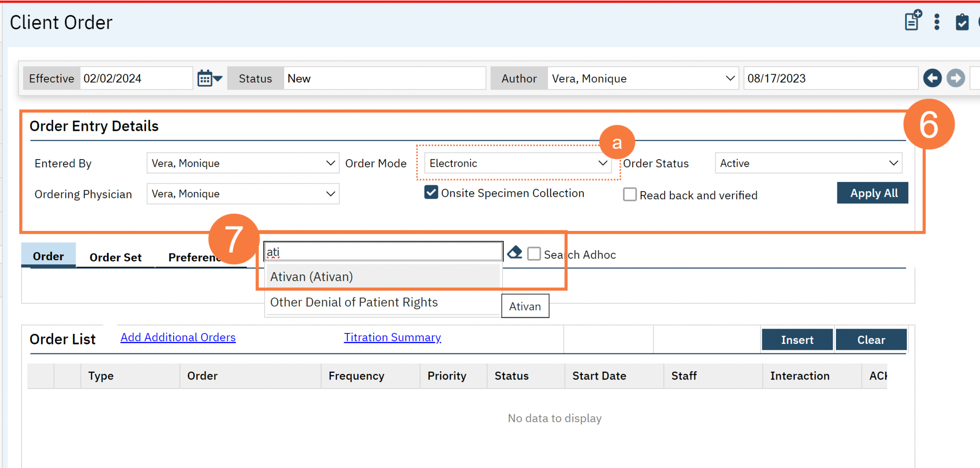Click the forward navigation arrow
Viewport: 980px width, 468px height.
[956, 78]
